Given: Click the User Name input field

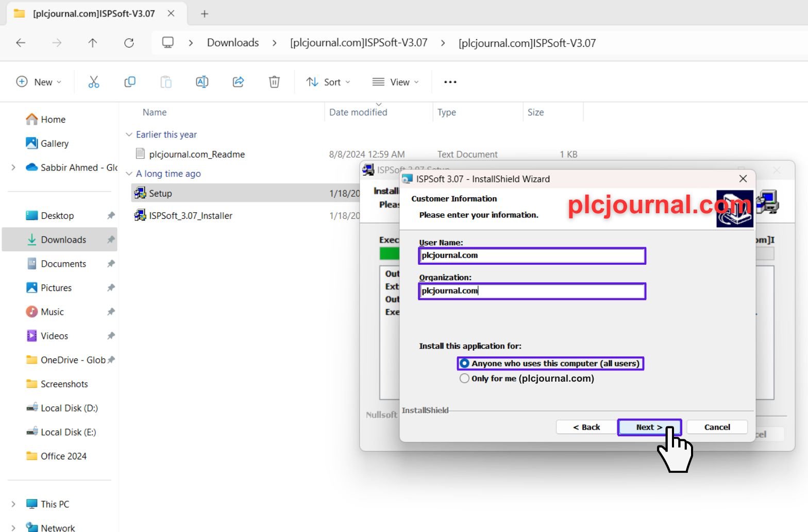Looking at the screenshot, I should 532,255.
